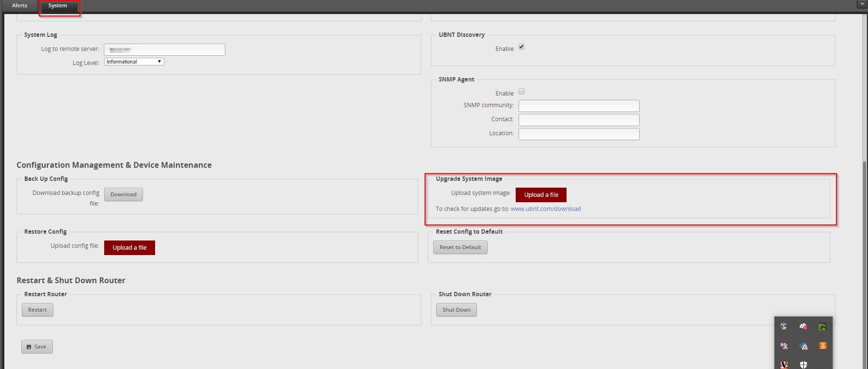Enable the SNMP Agent checkbox

(x=521, y=92)
